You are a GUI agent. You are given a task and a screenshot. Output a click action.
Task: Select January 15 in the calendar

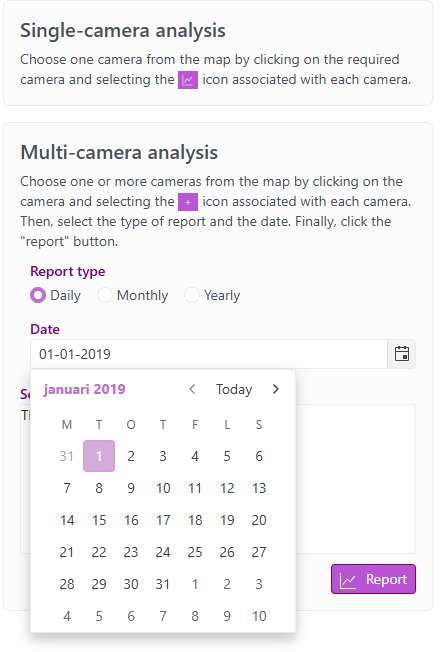click(x=99, y=520)
